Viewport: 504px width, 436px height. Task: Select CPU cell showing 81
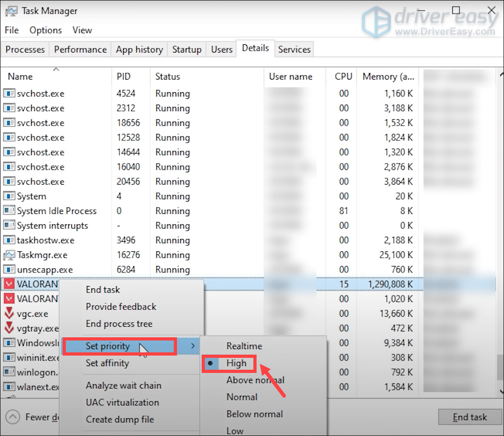pos(343,211)
